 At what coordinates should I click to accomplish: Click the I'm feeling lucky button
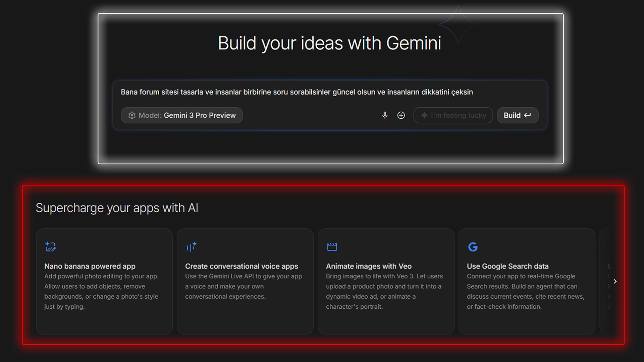pos(453,115)
